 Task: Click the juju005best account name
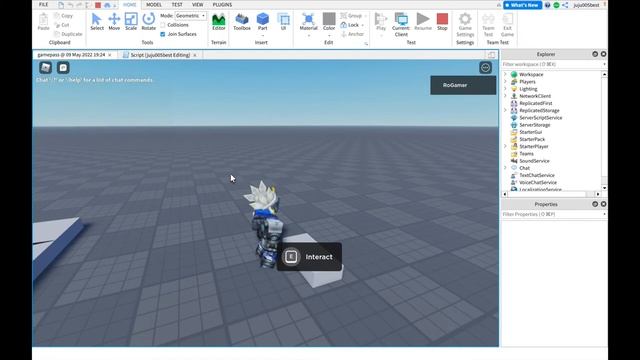586,5
